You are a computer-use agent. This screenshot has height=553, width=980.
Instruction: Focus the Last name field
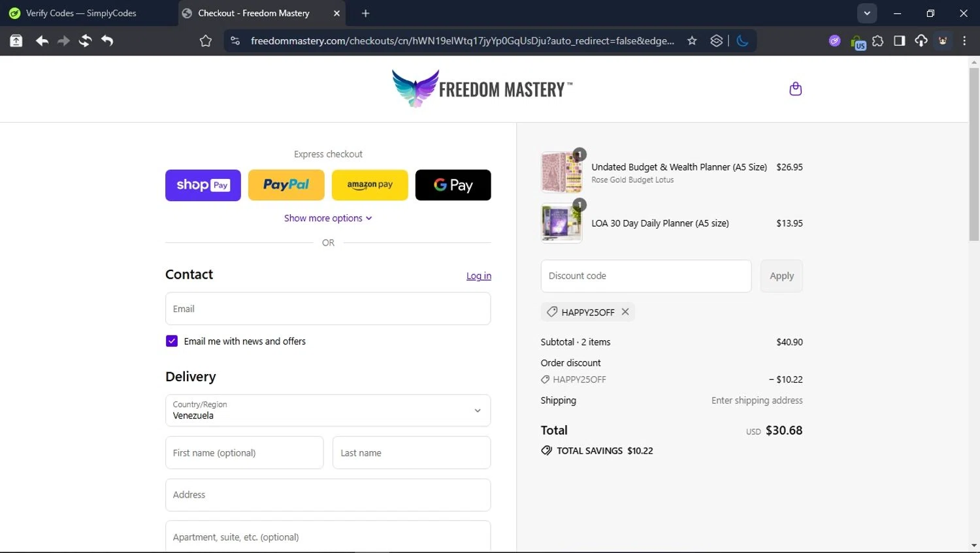(x=412, y=452)
